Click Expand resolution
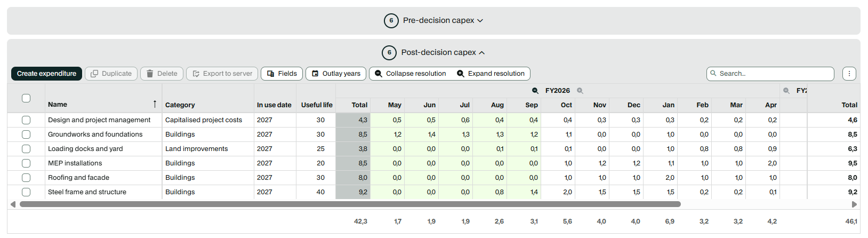The image size is (868, 238). coord(491,74)
